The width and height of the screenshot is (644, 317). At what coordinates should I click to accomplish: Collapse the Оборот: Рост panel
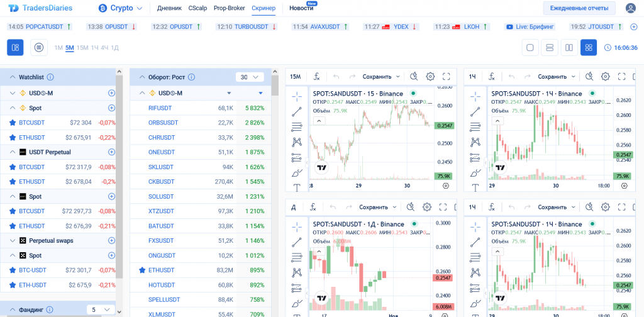[143, 77]
